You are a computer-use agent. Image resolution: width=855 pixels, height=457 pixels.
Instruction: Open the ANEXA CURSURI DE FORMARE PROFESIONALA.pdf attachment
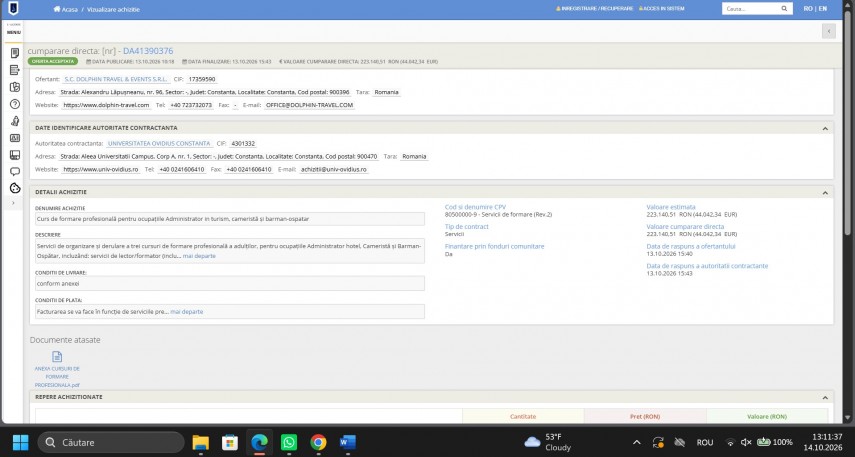[57, 370]
